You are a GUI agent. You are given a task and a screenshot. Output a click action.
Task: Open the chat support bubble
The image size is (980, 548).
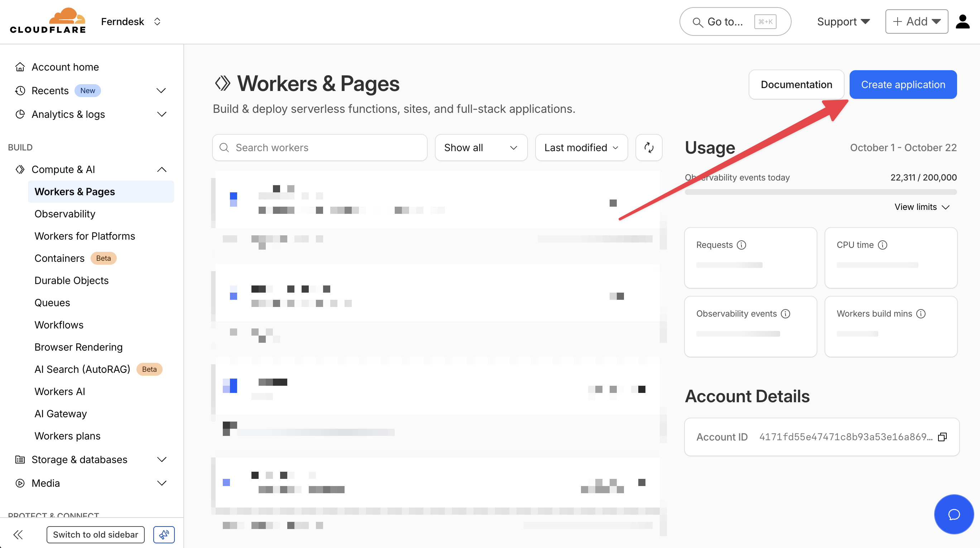point(953,514)
